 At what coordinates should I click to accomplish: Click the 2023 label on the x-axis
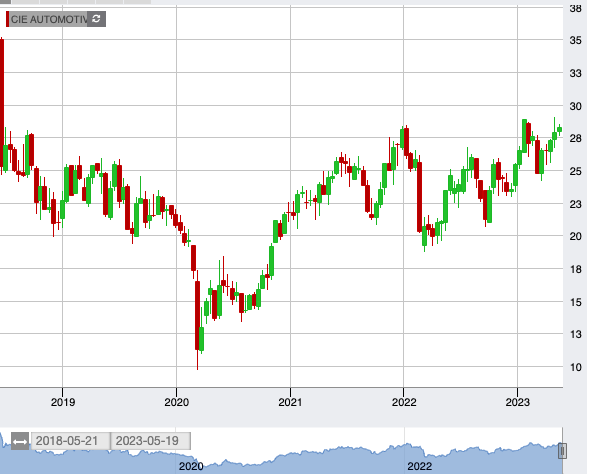[518, 402]
